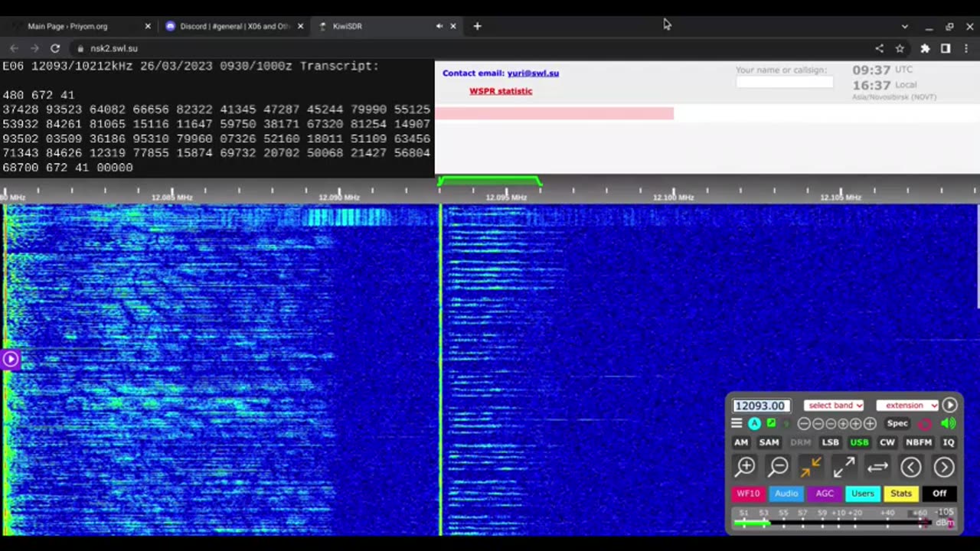This screenshot has width=980, height=551.
Task: Open the KiwiSDR hamburger menu icon
Action: [x=737, y=423]
